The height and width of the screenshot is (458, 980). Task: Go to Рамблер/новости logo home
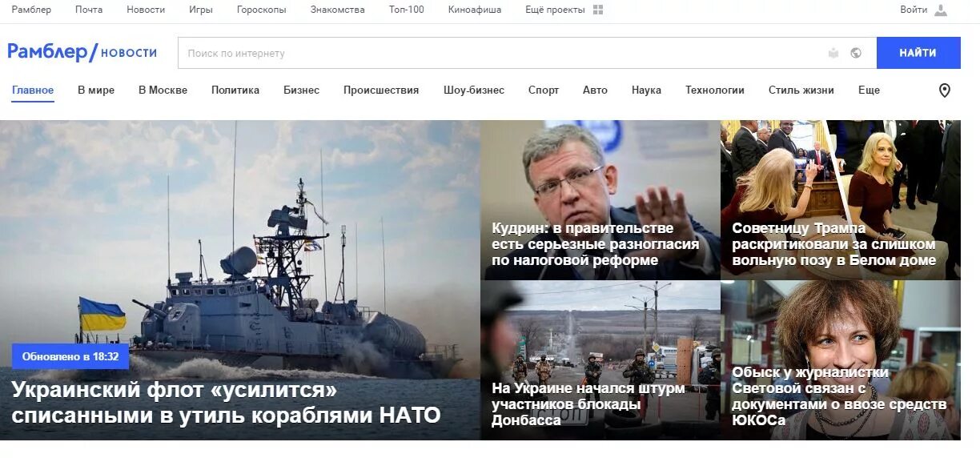[x=82, y=52]
